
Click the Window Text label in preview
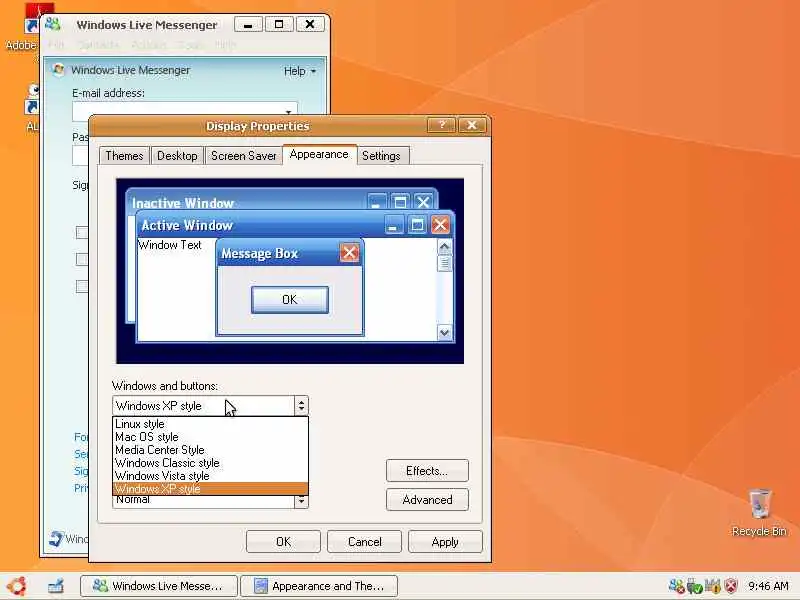coord(170,245)
